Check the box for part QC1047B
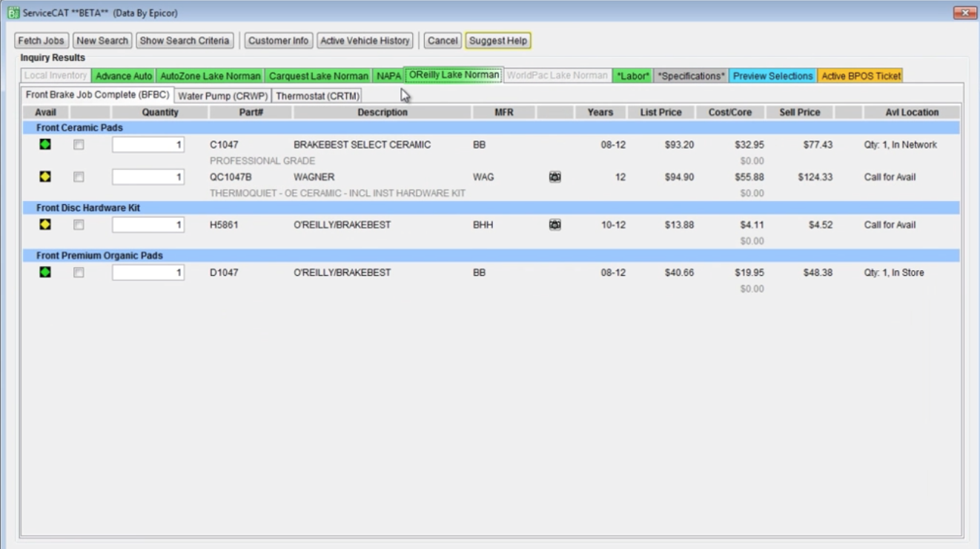980x549 pixels. coord(79,177)
